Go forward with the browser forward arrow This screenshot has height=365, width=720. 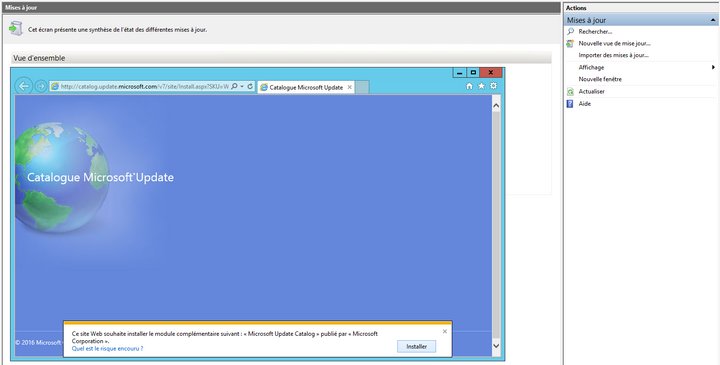pyautogui.click(x=40, y=86)
